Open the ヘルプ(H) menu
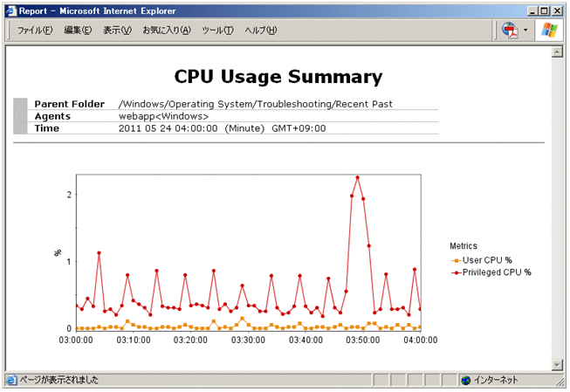Viewport: 570px width, 392px height. coord(261,31)
